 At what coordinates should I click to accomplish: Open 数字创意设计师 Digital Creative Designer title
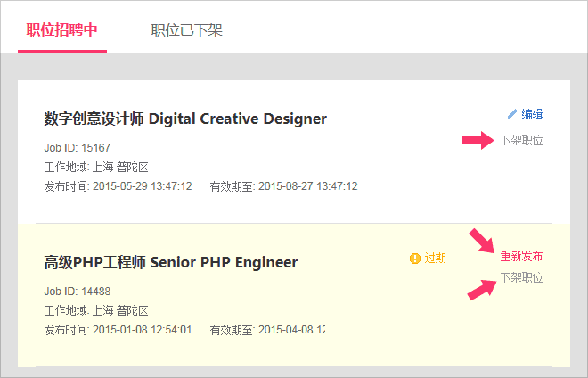tap(185, 119)
